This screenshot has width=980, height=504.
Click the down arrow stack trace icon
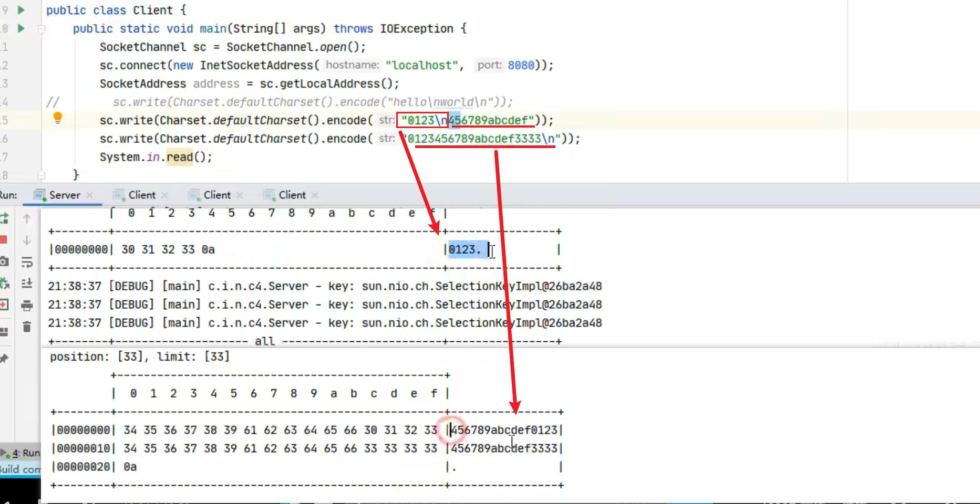point(27,240)
